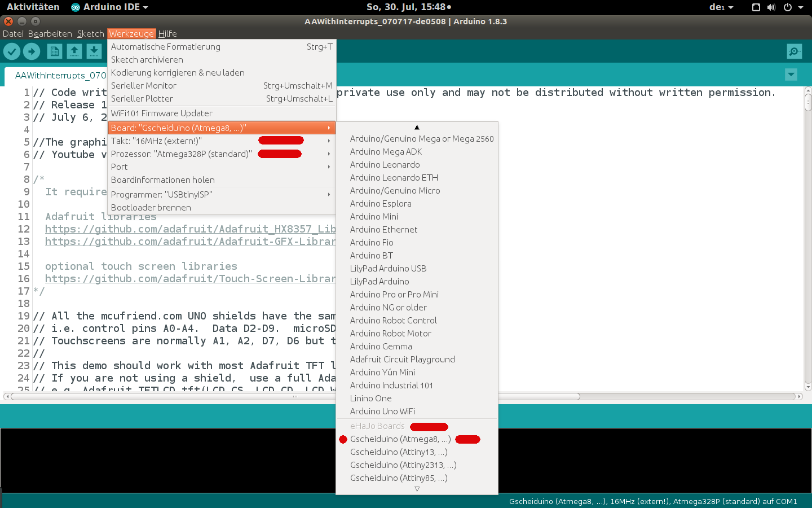Choose Gscheiduino (Attiny85, ...)
The image size is (812, 508).
coord(417,478)
